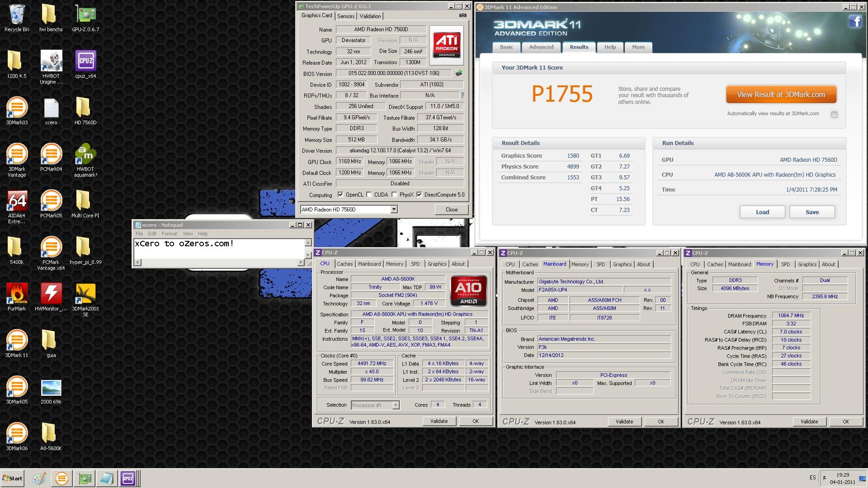Open the cpuz_x64 desktop icon
This screenshot has height=488, width=868.
(85, 65)
